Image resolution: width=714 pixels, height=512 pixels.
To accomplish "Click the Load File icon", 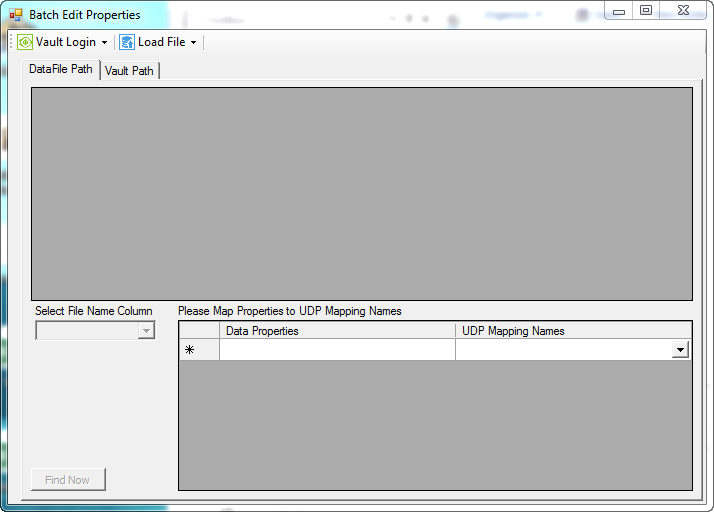I will (x=127, y=42).
